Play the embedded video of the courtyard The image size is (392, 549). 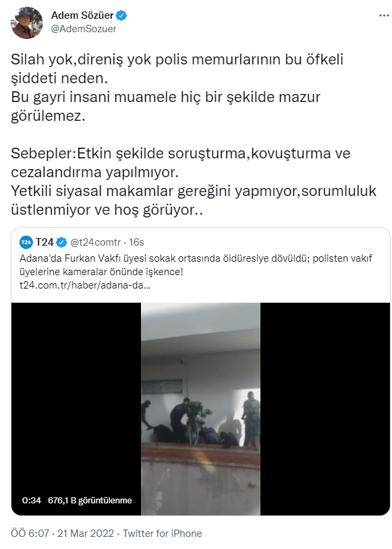(x=201, y=409)
